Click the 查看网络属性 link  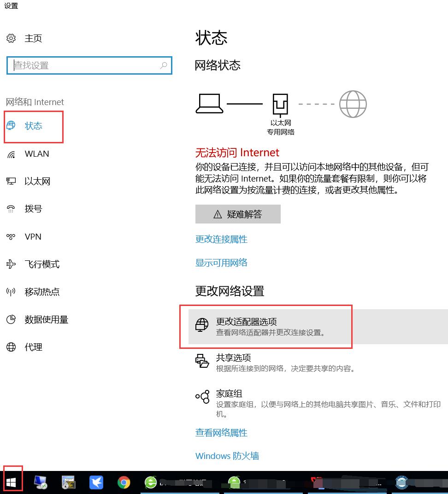(x=221, y=433)
